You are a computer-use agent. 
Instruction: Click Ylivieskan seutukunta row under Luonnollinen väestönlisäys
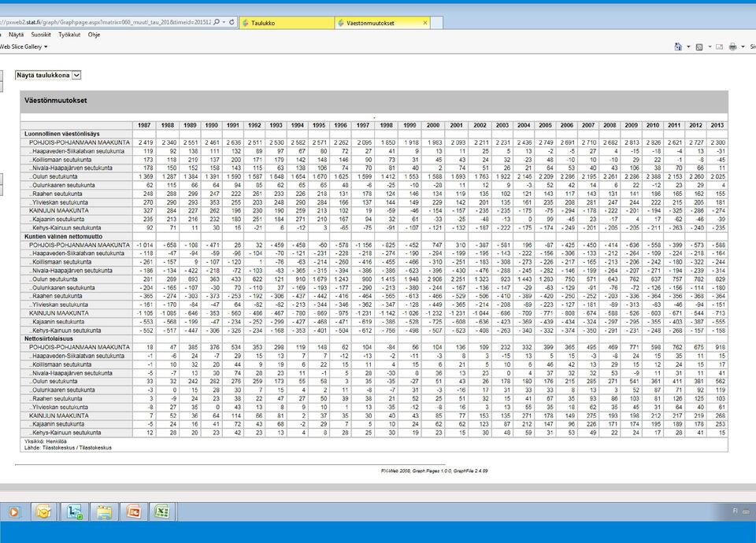(59, 202)
